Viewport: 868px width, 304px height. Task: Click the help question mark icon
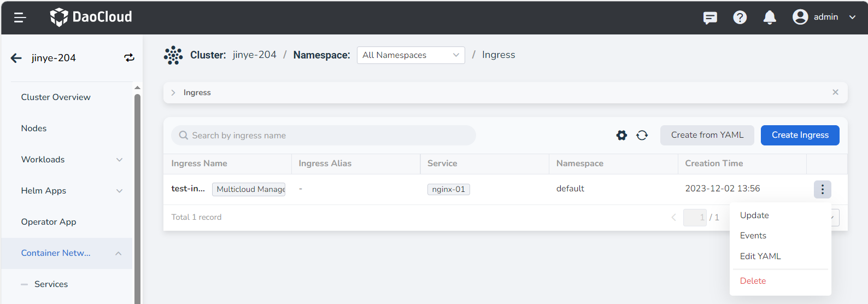[740, 17]
